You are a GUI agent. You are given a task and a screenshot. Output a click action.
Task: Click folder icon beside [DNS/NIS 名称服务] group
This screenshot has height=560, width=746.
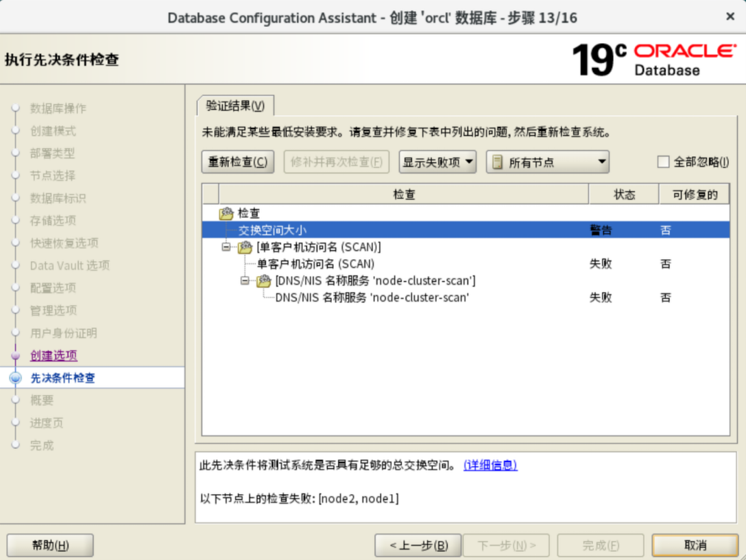pos(263,281)
